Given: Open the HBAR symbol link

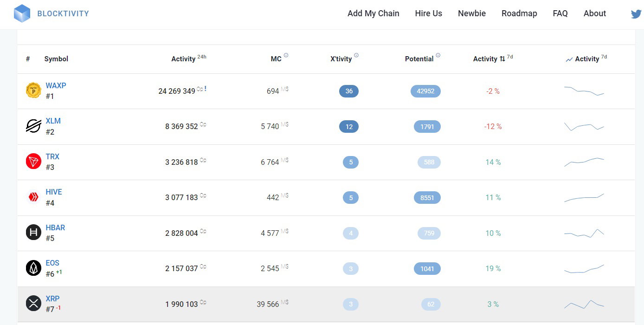Looking at the screenshot, I should point(55,227).
